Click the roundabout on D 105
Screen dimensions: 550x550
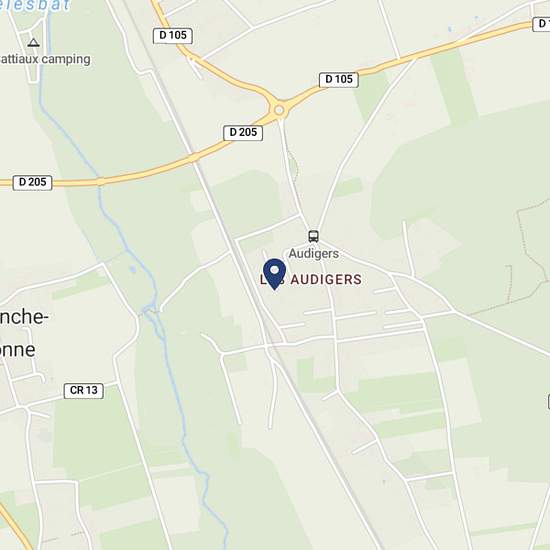pos(279,110)
